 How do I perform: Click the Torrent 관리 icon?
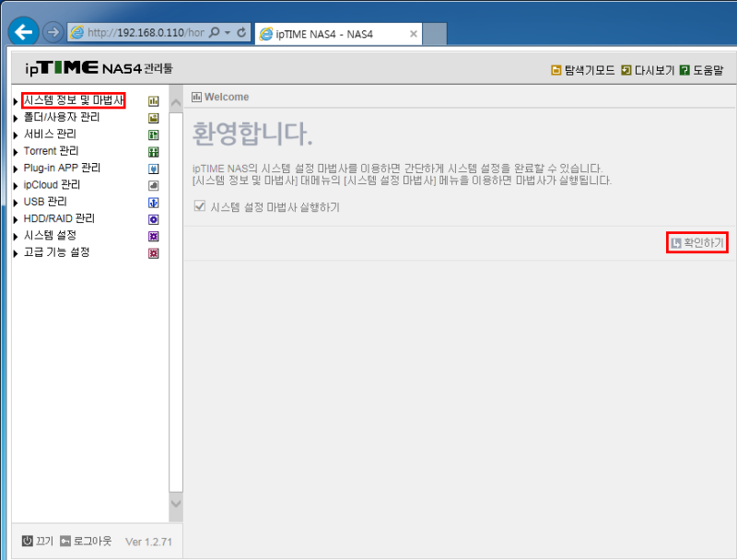153,150
